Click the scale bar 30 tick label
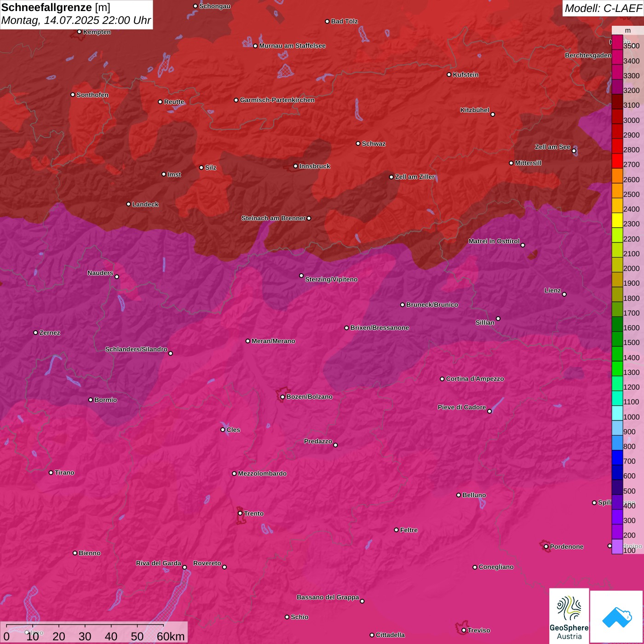The image size is (644, 644). pos(85,636)
